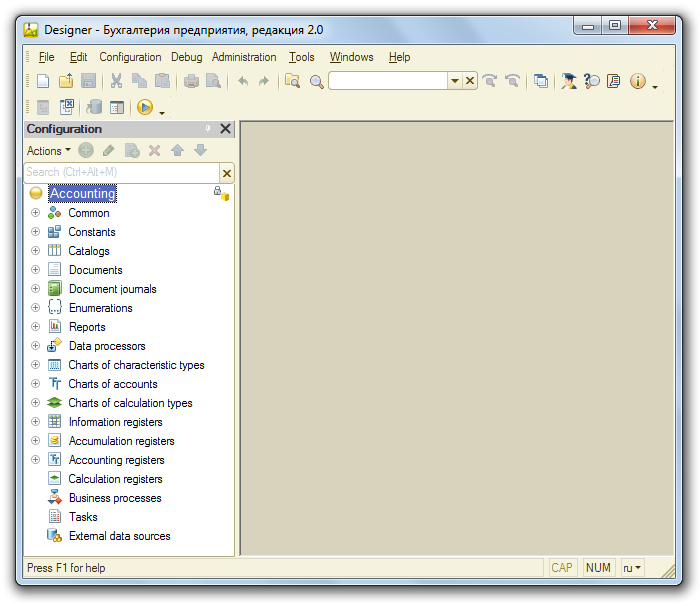Viewport: 700px width, 603px height.
Task: Click the Move down arrow icon
Action: [x=200, y=150]
